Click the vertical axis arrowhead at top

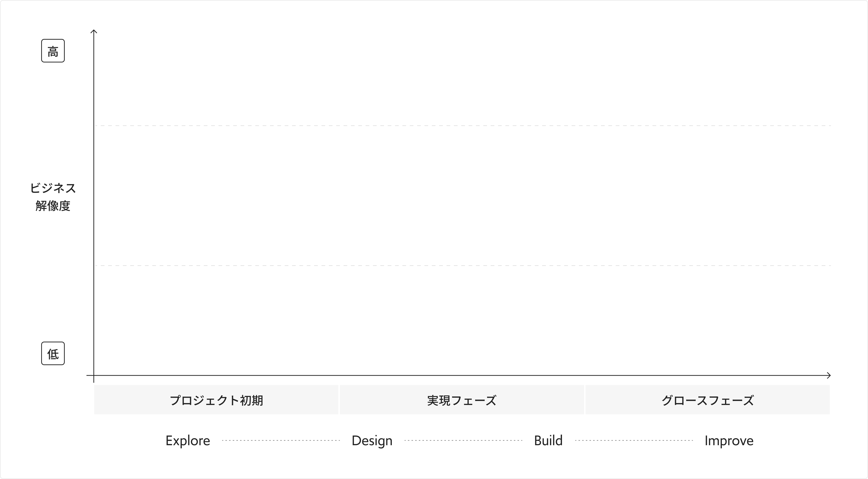click(x=94, y=31)
